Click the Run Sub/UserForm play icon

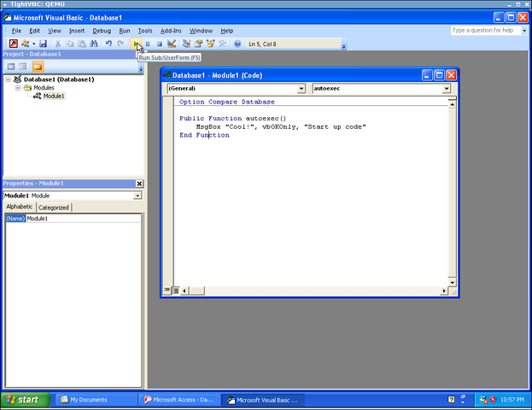pyautogui.click(x=136, y=44)
